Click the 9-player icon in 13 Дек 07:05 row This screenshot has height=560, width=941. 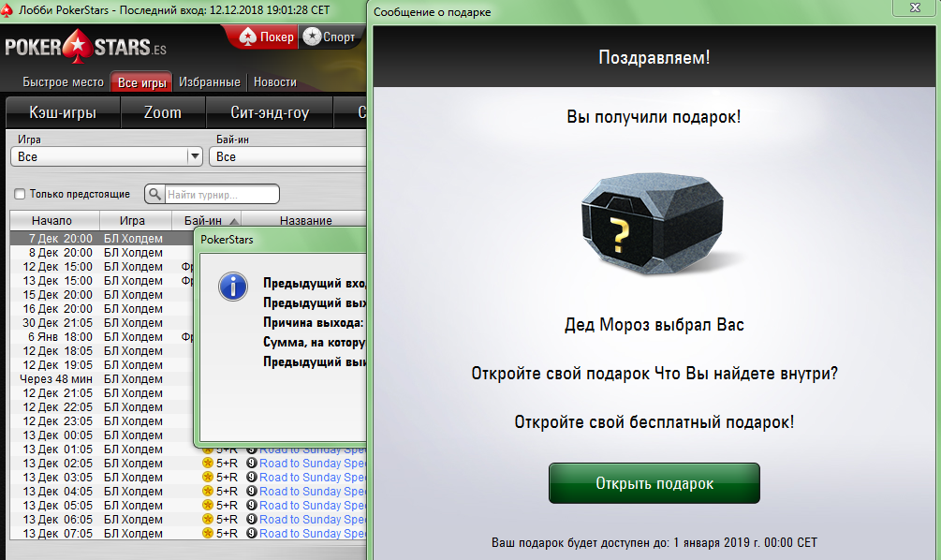click(x=252, y=533)
